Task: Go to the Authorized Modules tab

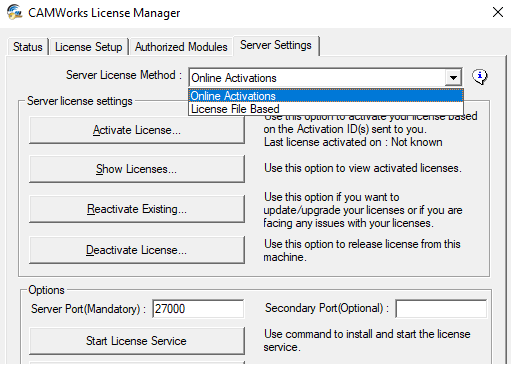Action: [x=181, y=47]
